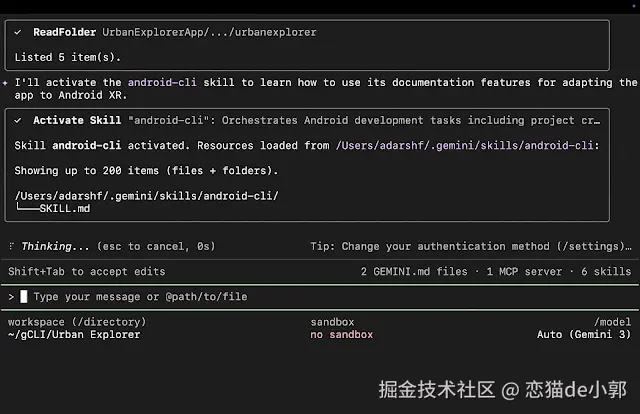The width and height of the screenshot is (640, 414).
Task: Click the sparkle icon before "I'll activate"
Action: (x=5, y=83)
